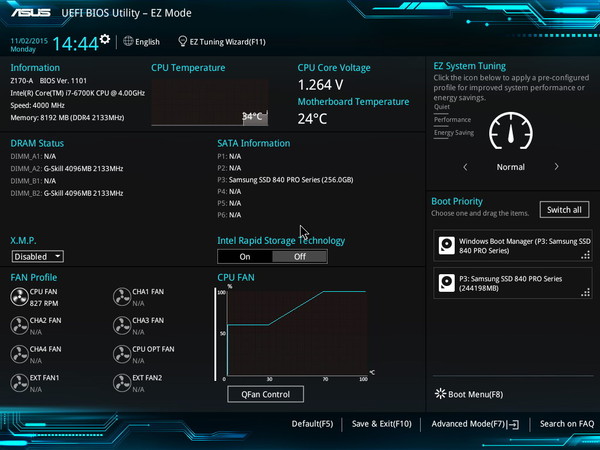600x450 pixels.
Task: Turn Intel Rapid Storage Technology On
Action: point(245,257)
